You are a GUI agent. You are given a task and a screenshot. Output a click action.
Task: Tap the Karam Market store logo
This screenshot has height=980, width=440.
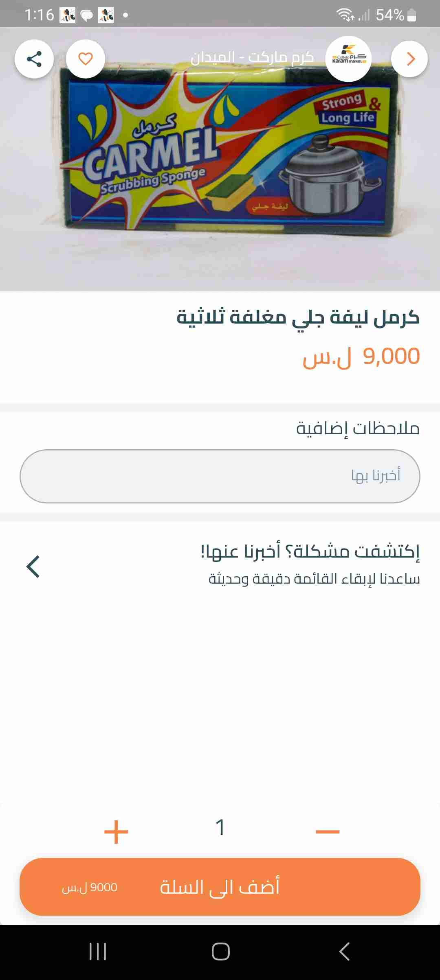(349, 59)
